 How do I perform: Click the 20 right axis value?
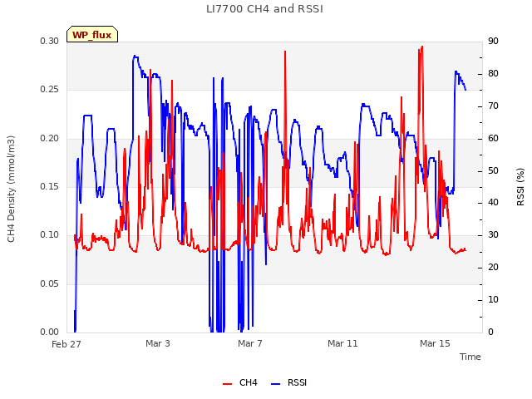click(x=493, y=268)
